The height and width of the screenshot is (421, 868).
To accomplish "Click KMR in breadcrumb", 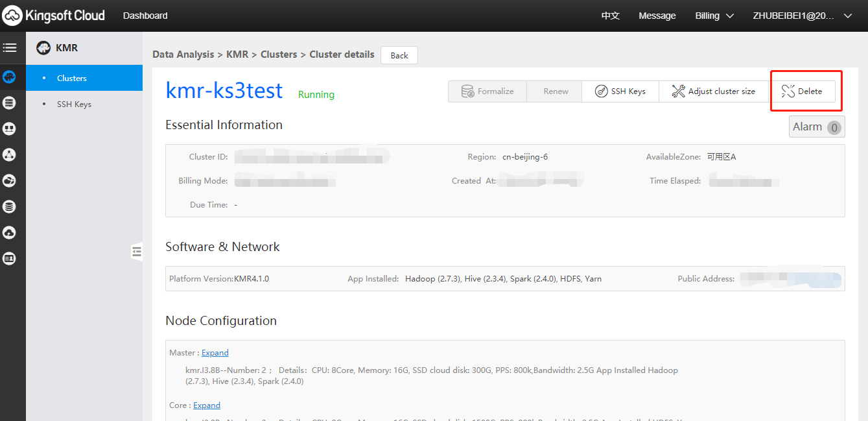I will [237, 54].
